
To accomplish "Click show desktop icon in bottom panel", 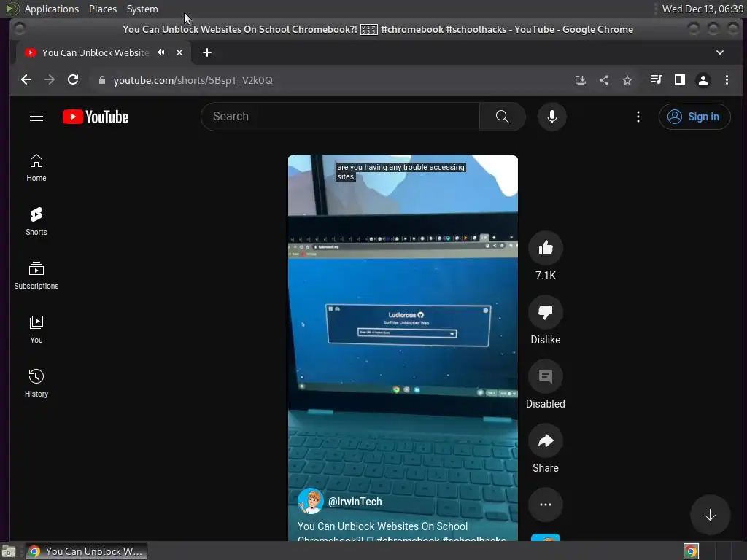I will tap(9, 551).
